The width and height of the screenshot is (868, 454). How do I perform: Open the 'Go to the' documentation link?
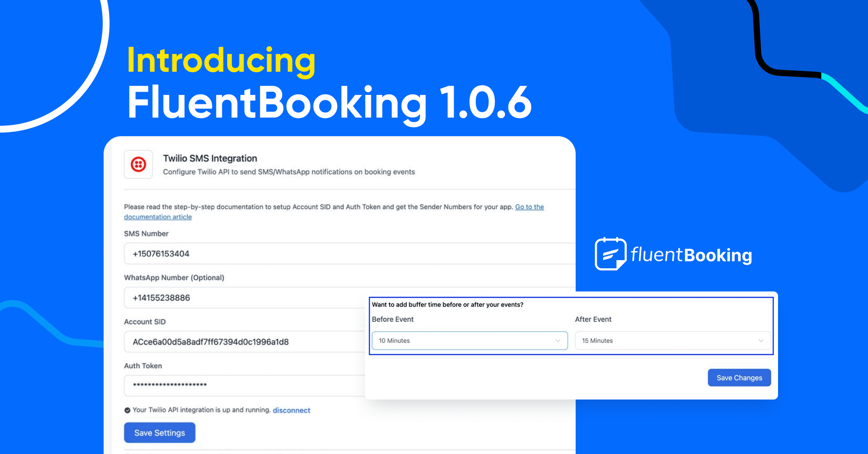click(529, 207)
